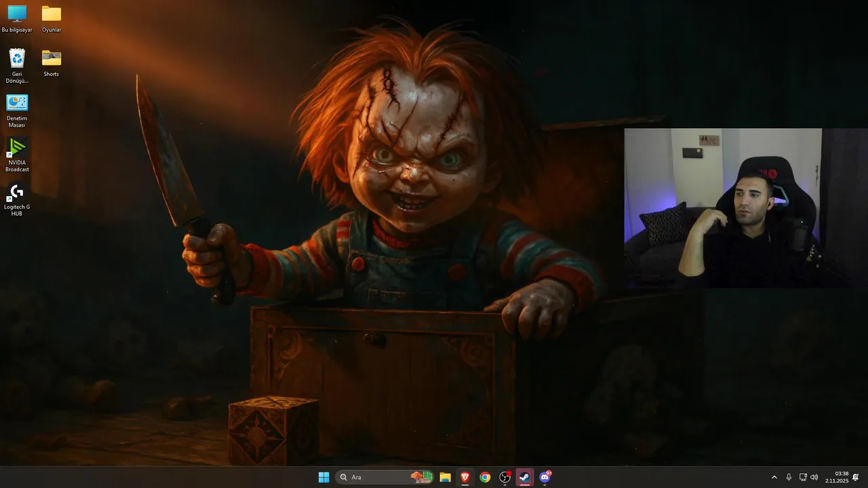
Task: Click the Ara search box
Action: tap(384, 477)
